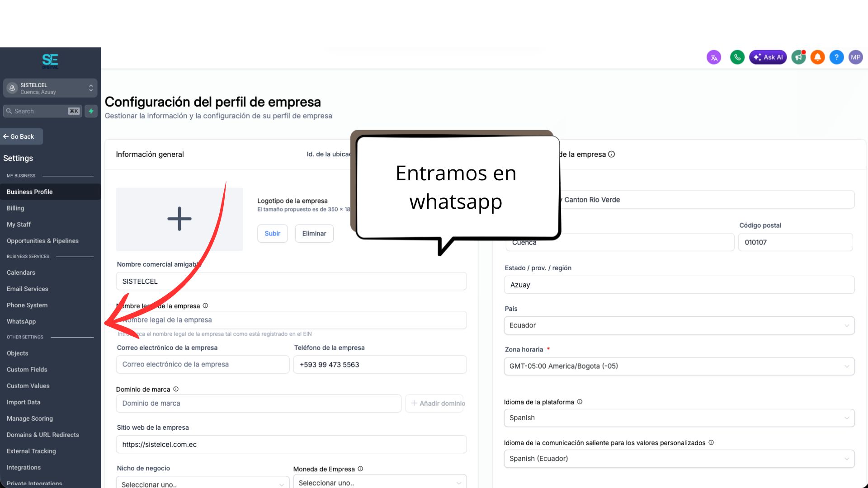Screen dimensions: 868x488
Task: Click the Sitio web de la empresa field
Action: click(291, 444)
